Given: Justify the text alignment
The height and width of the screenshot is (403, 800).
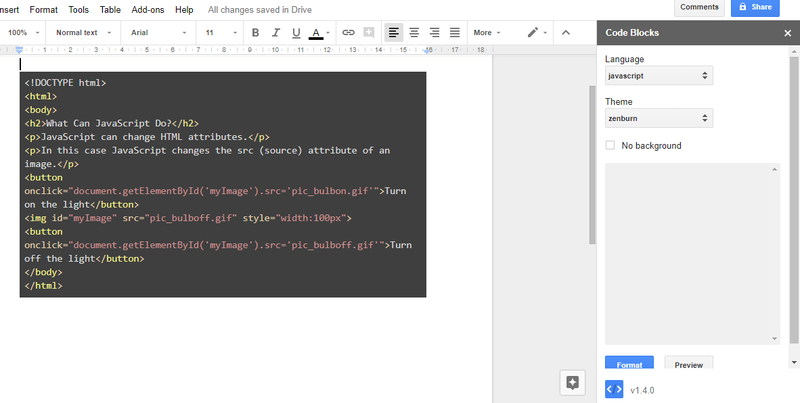Looking at the screenshot, I should (455, 33).
